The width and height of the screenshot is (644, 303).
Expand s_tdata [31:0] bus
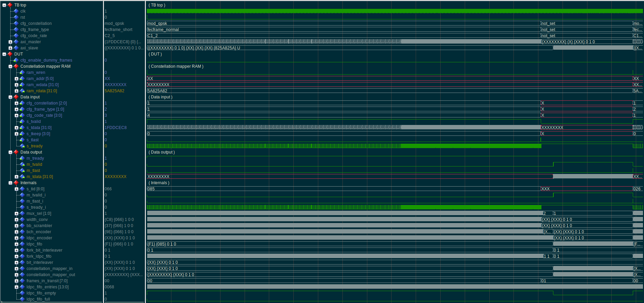pos(16,128)
